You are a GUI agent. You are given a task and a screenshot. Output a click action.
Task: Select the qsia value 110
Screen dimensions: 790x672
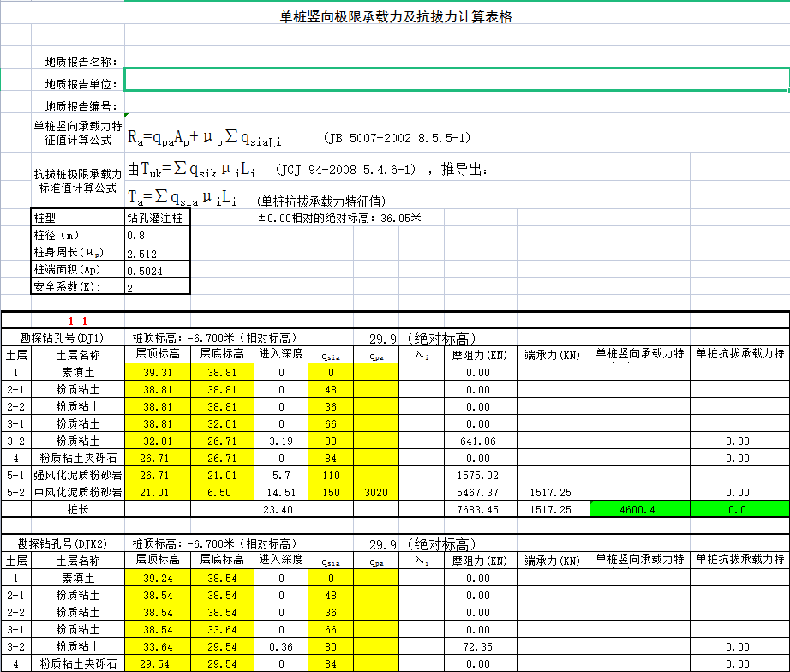coord(331,475)
